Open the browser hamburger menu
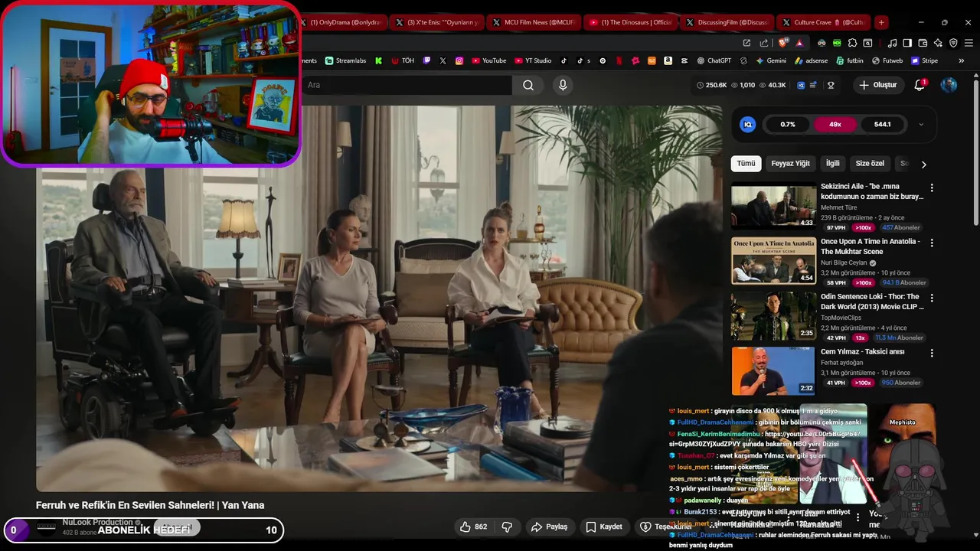The image size is (980, 551). pos(969,43)
